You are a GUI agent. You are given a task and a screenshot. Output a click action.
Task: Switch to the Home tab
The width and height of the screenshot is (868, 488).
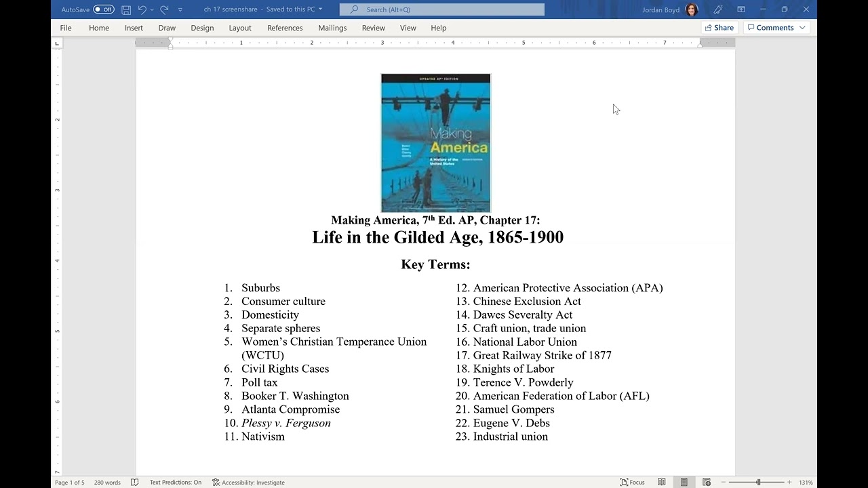click(99, 28)
